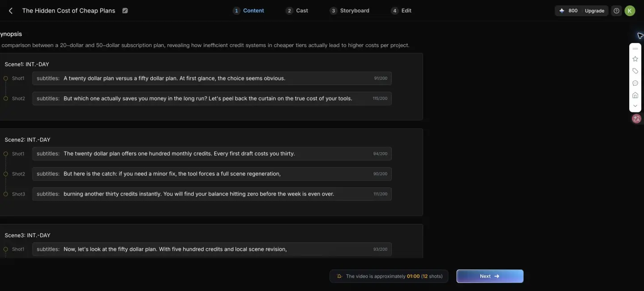The height and width of the screenshot is (291, 644).
Task: Click the Upgrade button
Action: point(594,11)
